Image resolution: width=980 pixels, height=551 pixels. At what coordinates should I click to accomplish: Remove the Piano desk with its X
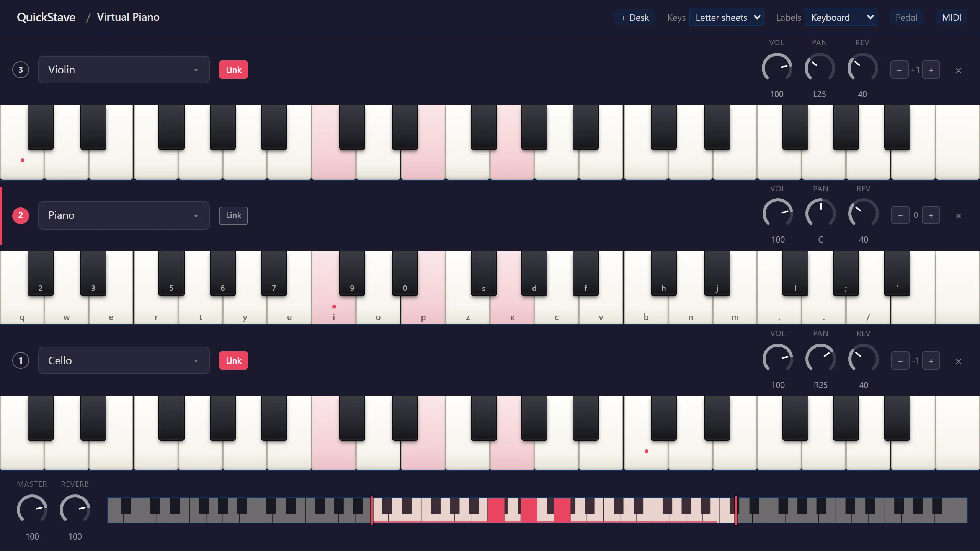tap(959, 216)
